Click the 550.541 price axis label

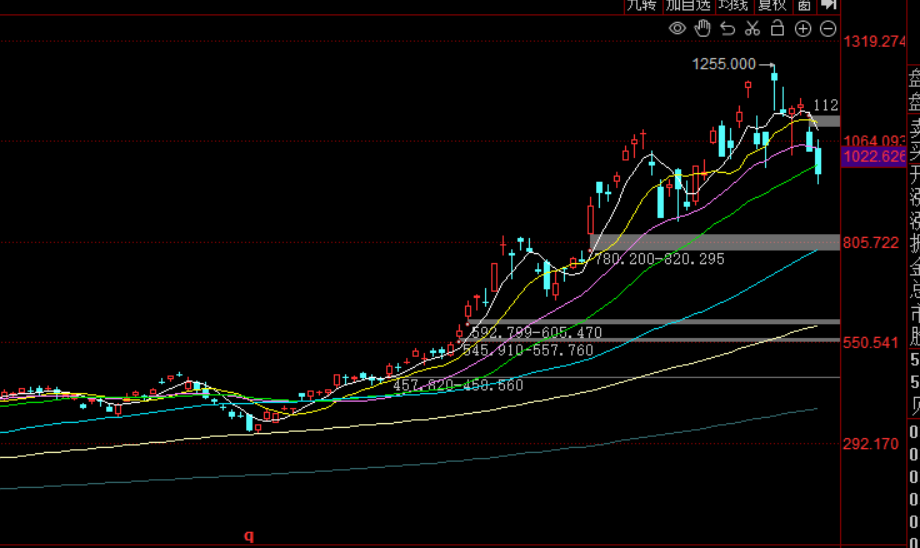tap(871, 343)
